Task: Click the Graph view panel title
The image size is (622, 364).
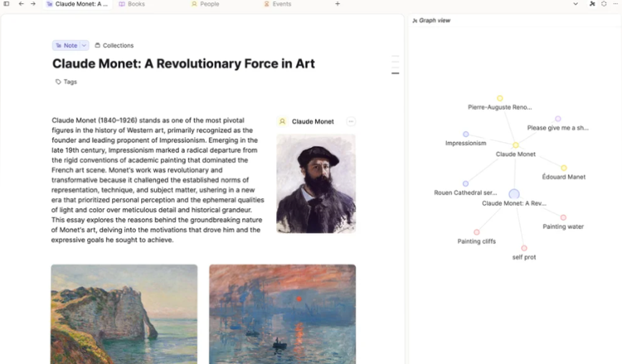Action: point(434,20)
